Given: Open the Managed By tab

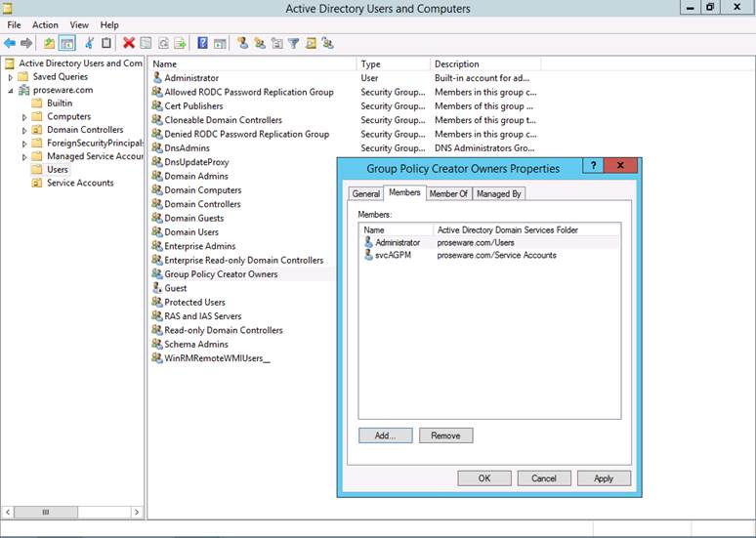Looking at the screenshot, I should tap(498, 193).
